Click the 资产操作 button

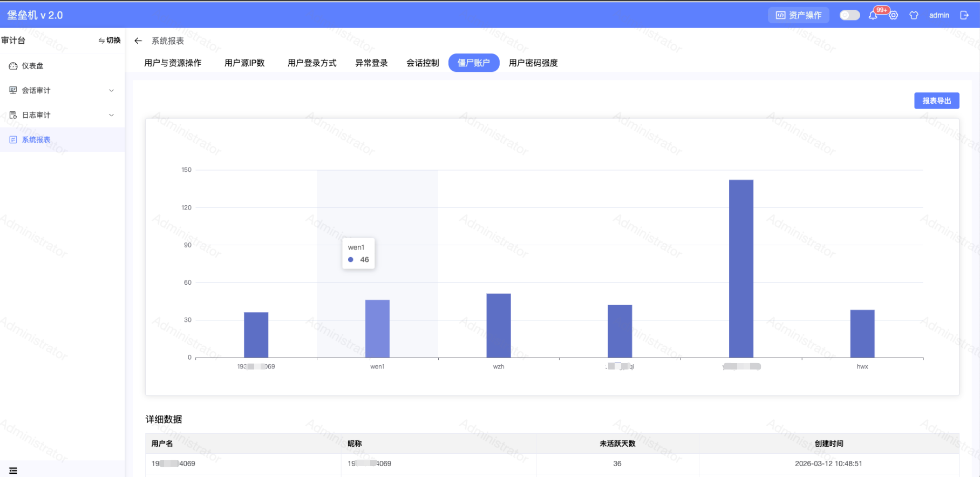click(x=798, y=15)
